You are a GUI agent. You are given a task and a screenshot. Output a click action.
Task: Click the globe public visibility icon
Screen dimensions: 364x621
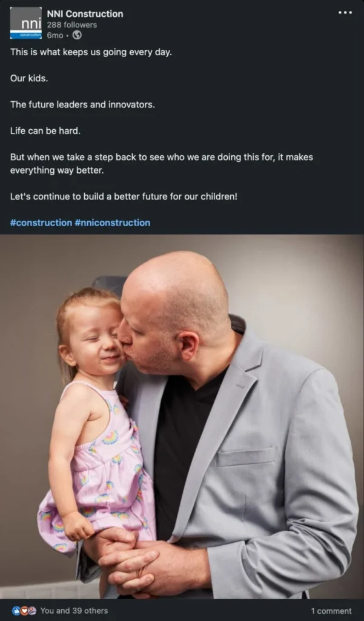coord(77,35)
